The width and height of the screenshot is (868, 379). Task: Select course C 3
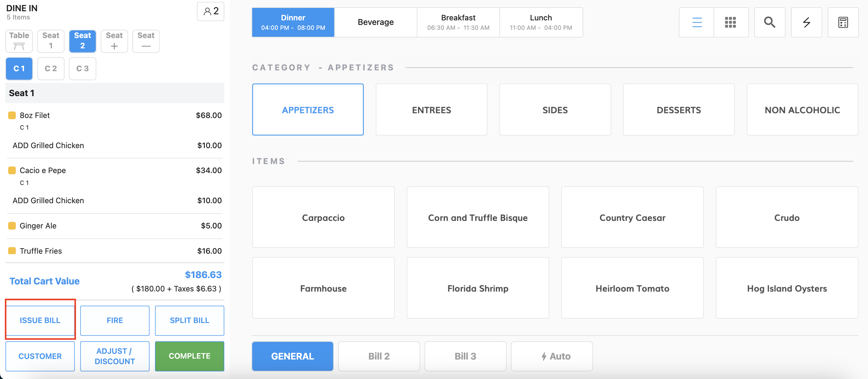coord(83,69)
